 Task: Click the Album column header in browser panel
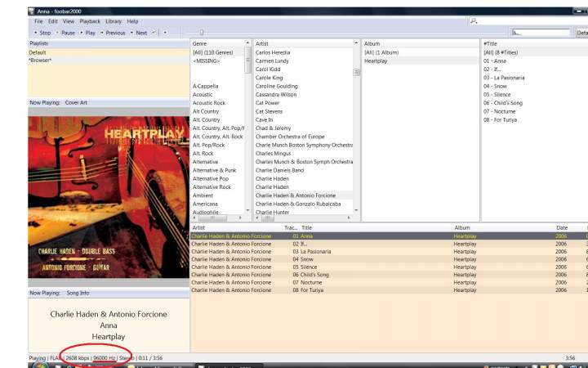(420, 43)
